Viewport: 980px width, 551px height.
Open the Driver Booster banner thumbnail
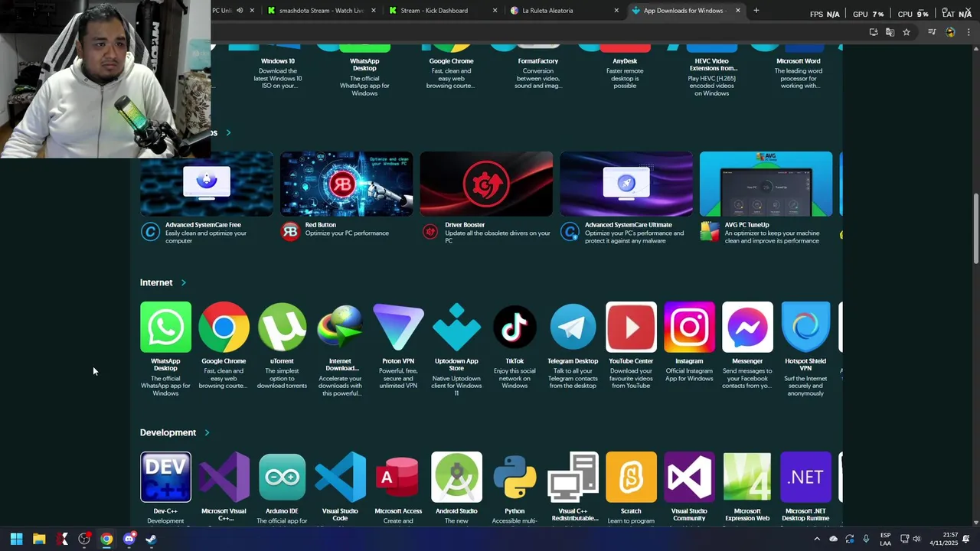coord(486,184)
